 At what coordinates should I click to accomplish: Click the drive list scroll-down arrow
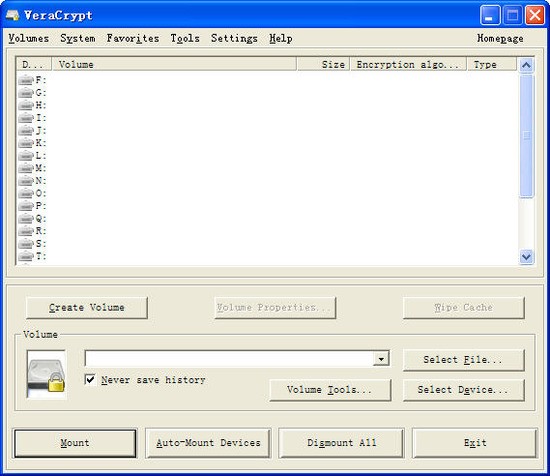point(526,257)
